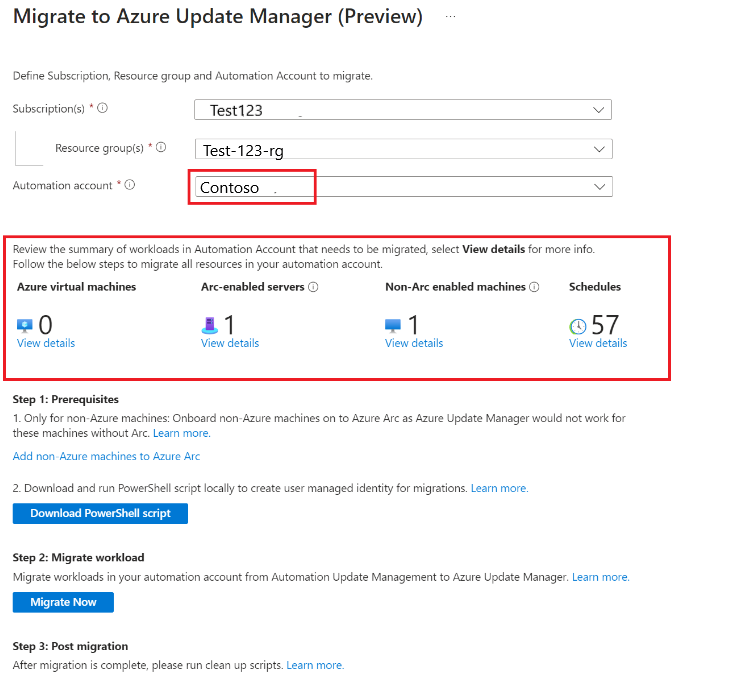Viewport: 745px width, 689px height.
Task: Click the Step 2: Migrate workload heading
Action: point(78,558)
